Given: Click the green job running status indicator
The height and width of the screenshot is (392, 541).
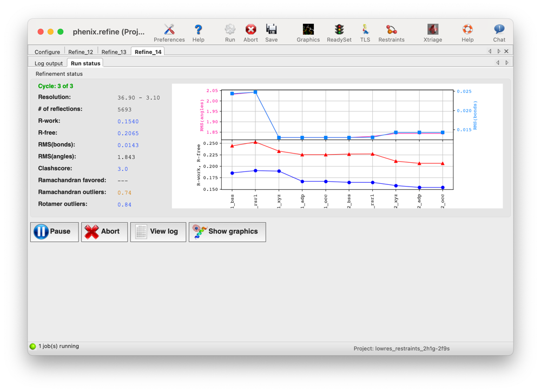Looking at the screenshot, I should [33, 346].
